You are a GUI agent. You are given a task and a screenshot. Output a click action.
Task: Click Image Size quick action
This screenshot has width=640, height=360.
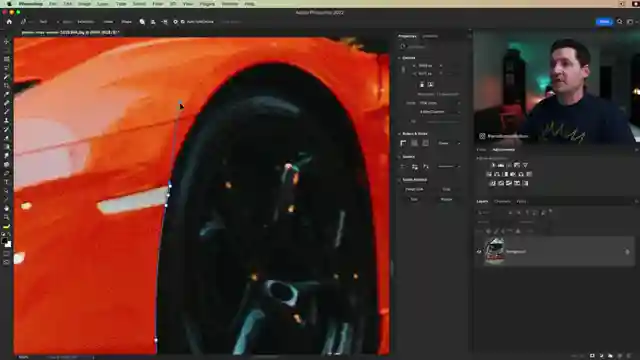tap(414, 189)
